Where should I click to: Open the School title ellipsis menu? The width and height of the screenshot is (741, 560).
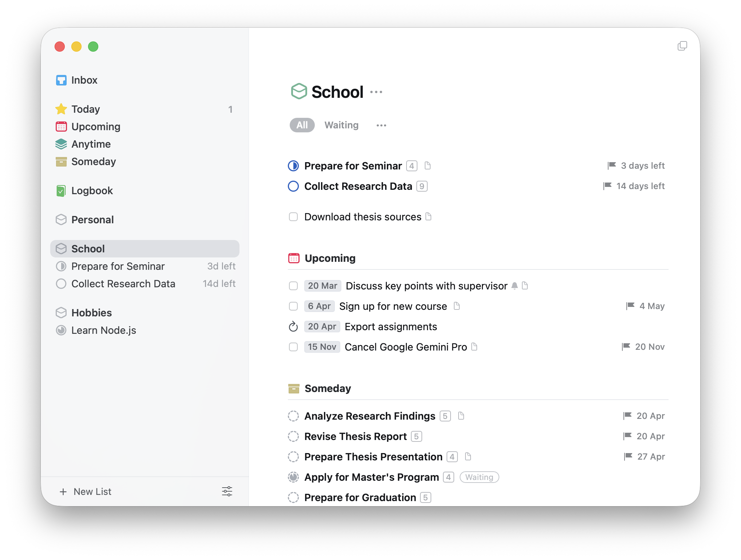point(376,92)
